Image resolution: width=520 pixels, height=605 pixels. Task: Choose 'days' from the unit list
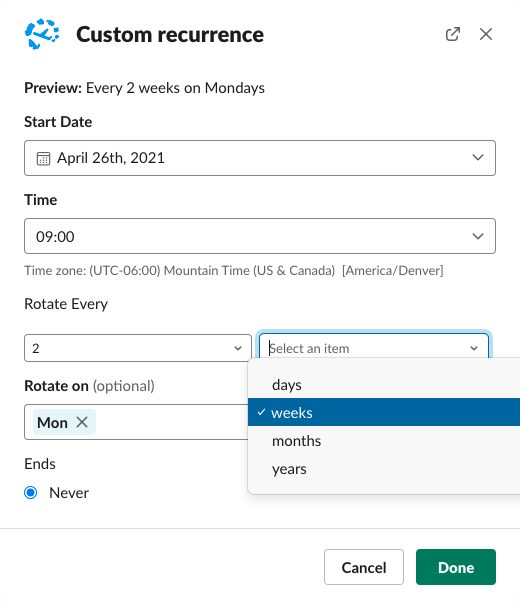(384, 385)
